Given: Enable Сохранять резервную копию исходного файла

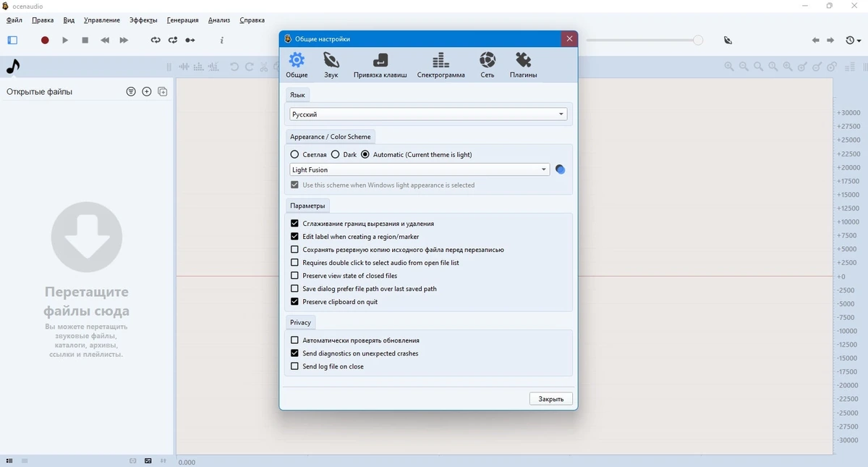Looking at the screenshot, I should tap(294, 250).
